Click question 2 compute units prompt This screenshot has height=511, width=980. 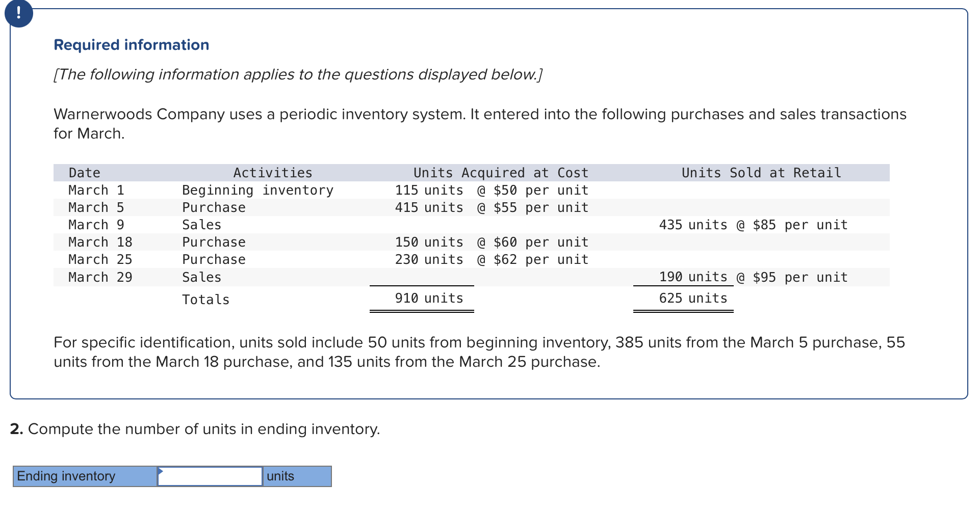194,429
